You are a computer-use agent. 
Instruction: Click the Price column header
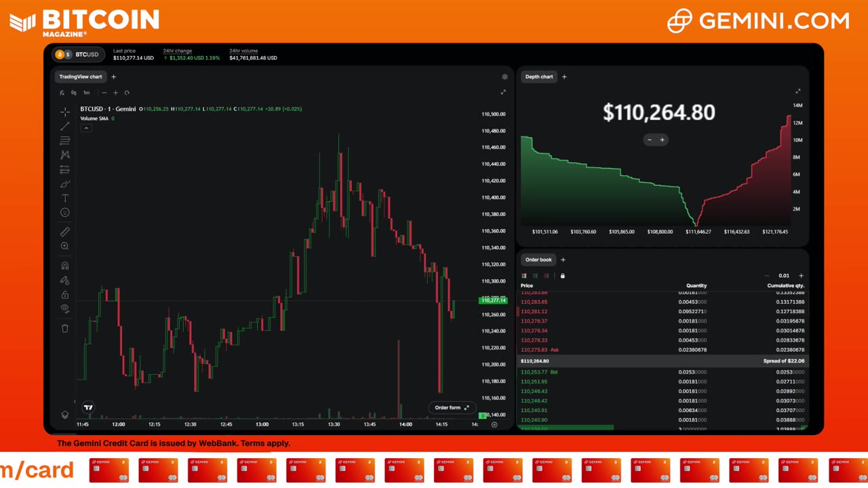[x=527, y=286]
